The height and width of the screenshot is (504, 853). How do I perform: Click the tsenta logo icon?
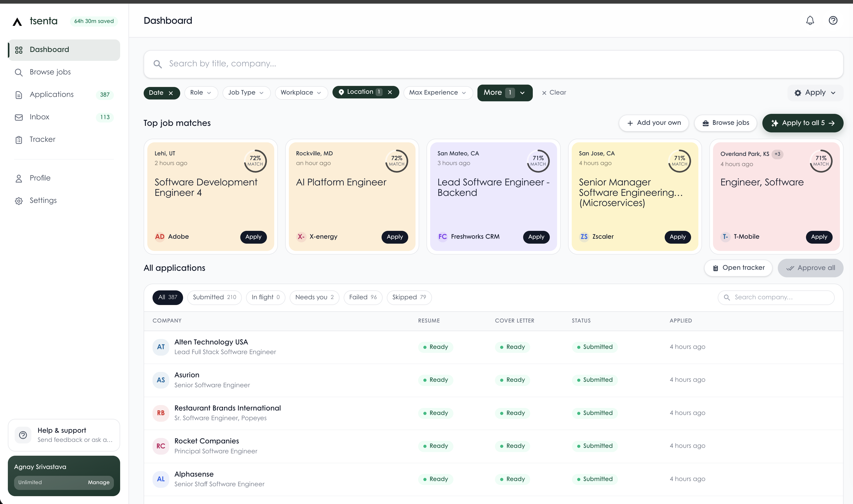(17, 22)
